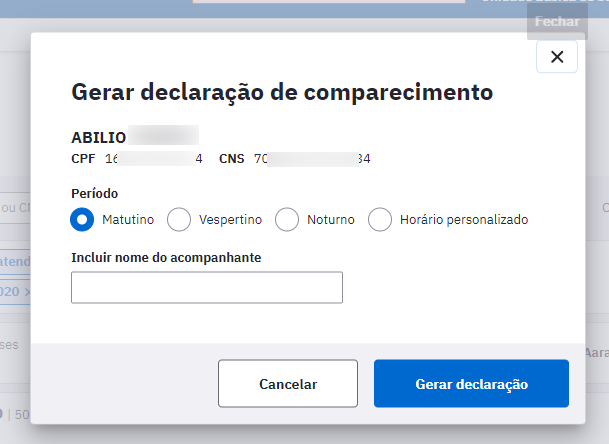Screen dimensions: 609x444
Task: Click the Vespertino label text
Action: (x=231, y=220)
